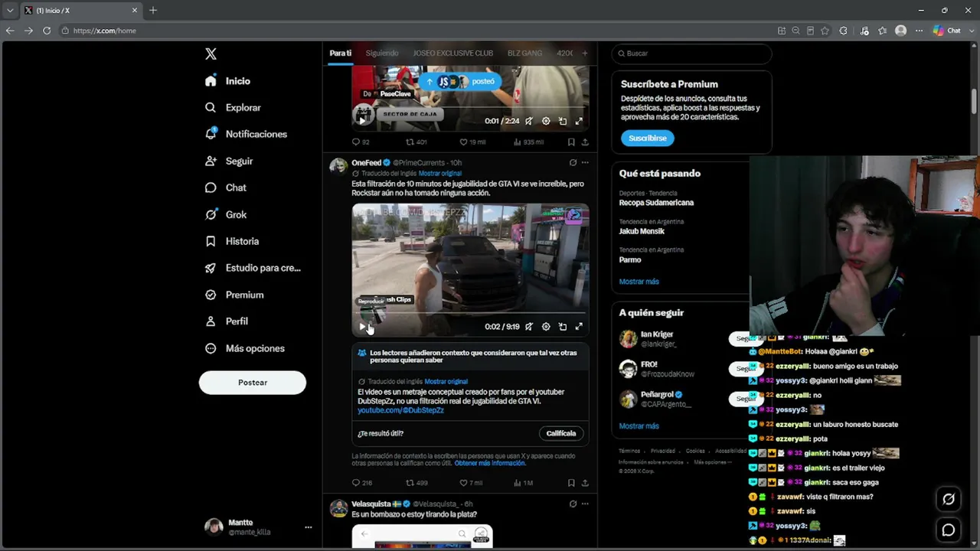Open the Obtener más información link
The width and height of the screenshot is (980, 551).
point(490,464)
